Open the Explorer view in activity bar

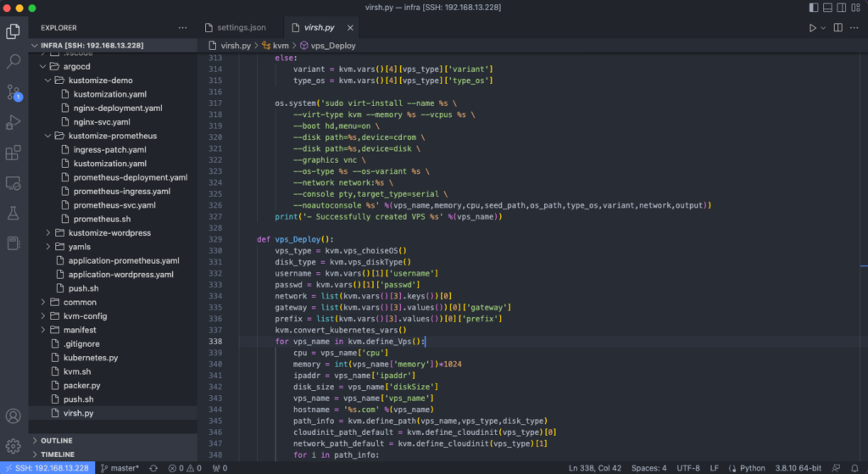pos(14,31)
